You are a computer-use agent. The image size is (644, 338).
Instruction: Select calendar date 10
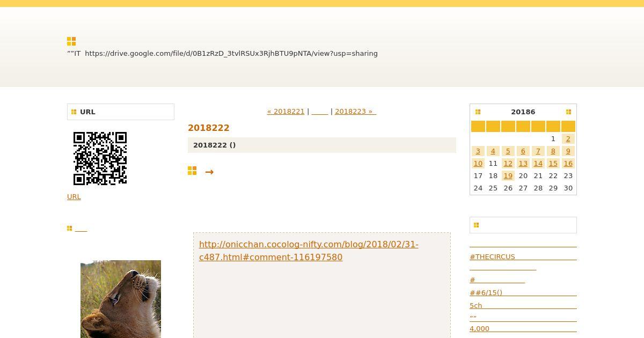click(x=478, y=164)
